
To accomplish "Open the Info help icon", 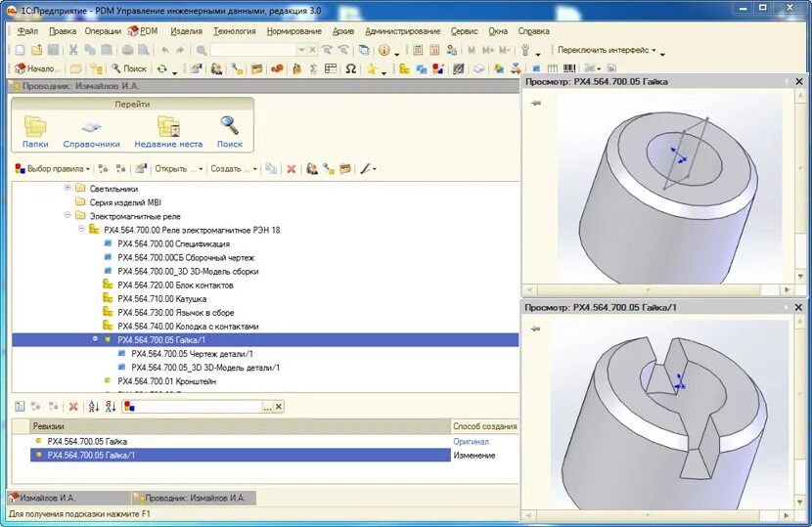I will click(383, 50).
